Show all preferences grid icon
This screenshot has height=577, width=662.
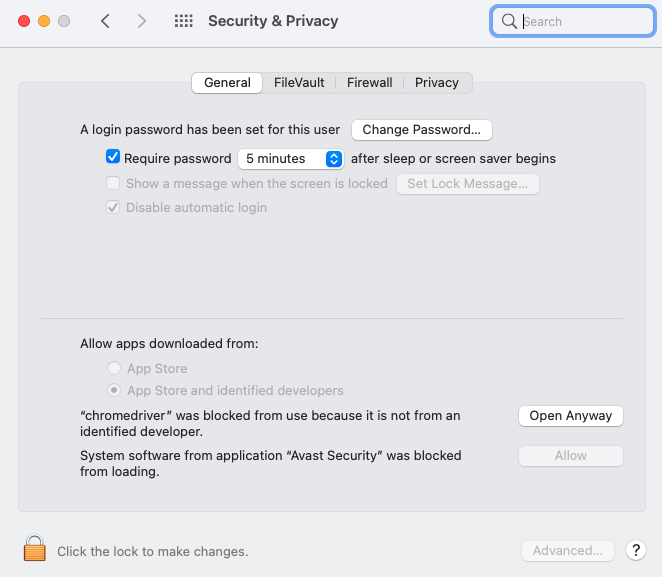[x=184, y=21]
